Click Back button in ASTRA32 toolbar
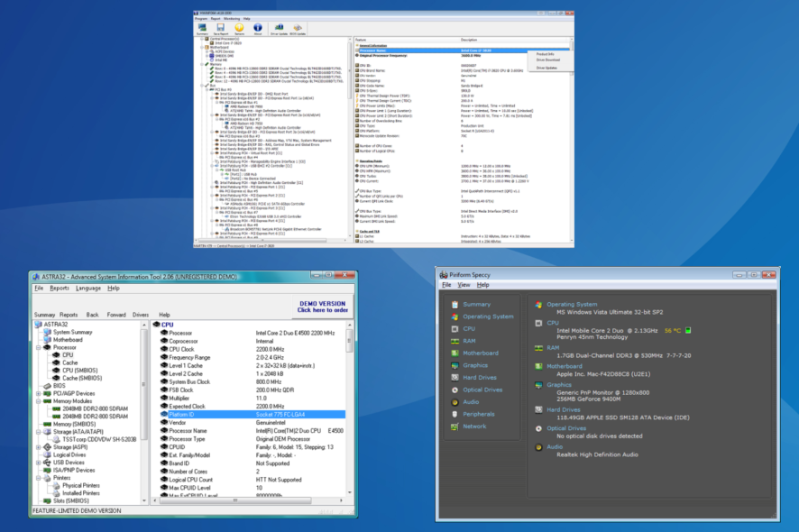Image resolution: width=799 pixels, height=532 pixels. tap(92, 315)
